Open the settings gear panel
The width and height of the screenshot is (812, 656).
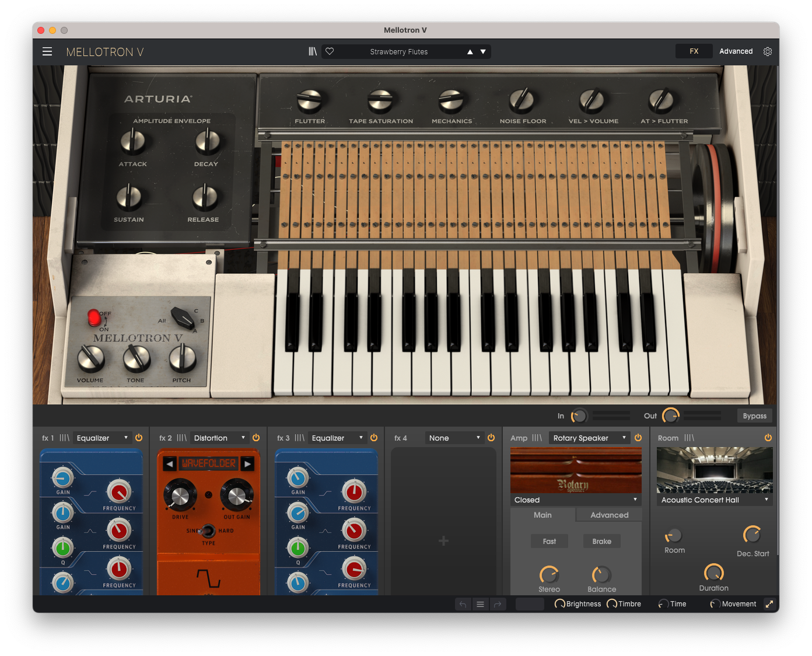768,51
